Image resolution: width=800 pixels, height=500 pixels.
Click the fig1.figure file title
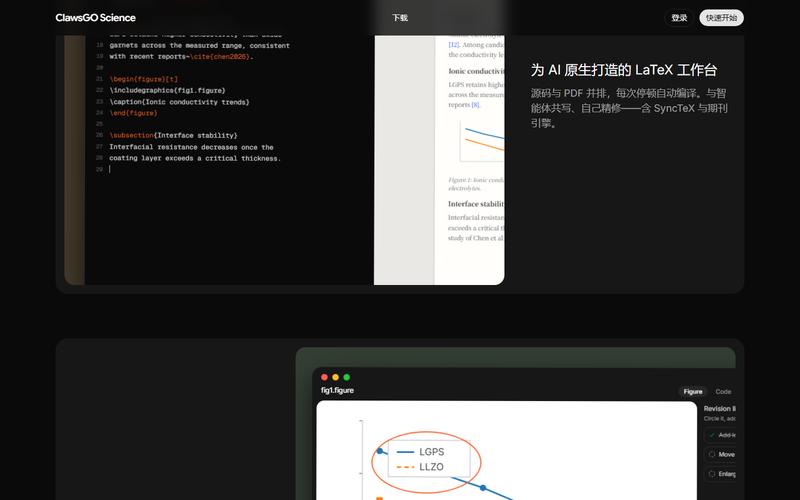(x=337, y=390)
